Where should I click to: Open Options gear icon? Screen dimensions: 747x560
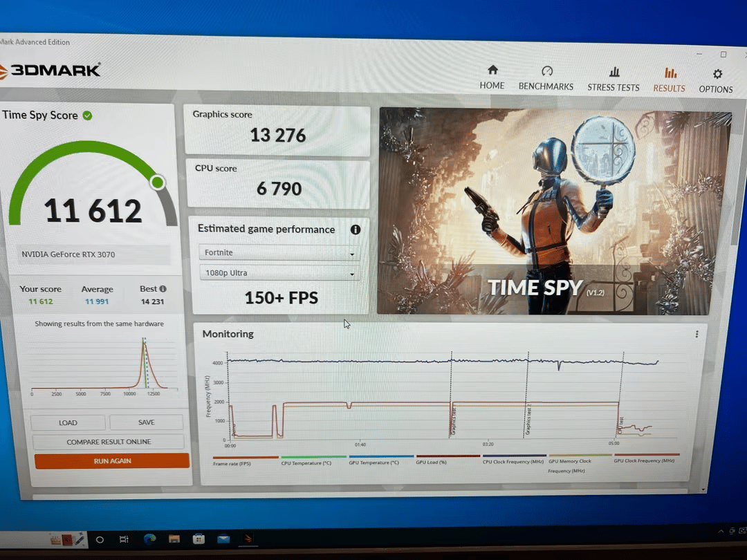(717, 74)
